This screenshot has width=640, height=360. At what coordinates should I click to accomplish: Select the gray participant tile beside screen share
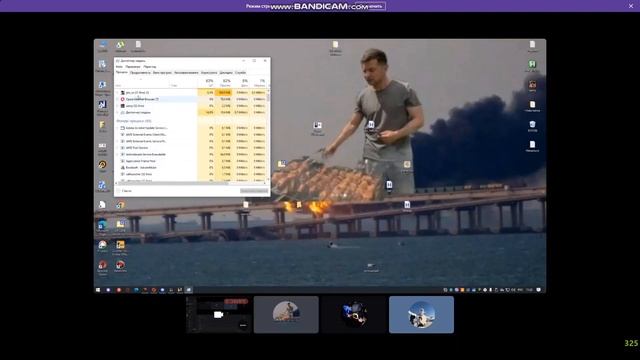pyautogui.click(x=286, y=315)
